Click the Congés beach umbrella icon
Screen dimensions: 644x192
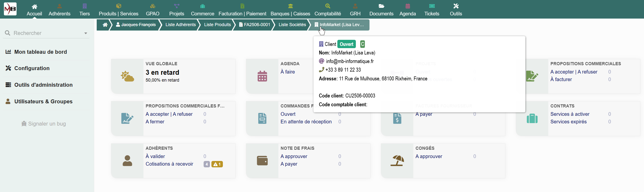pyautogui.click(x=397, y=161)
